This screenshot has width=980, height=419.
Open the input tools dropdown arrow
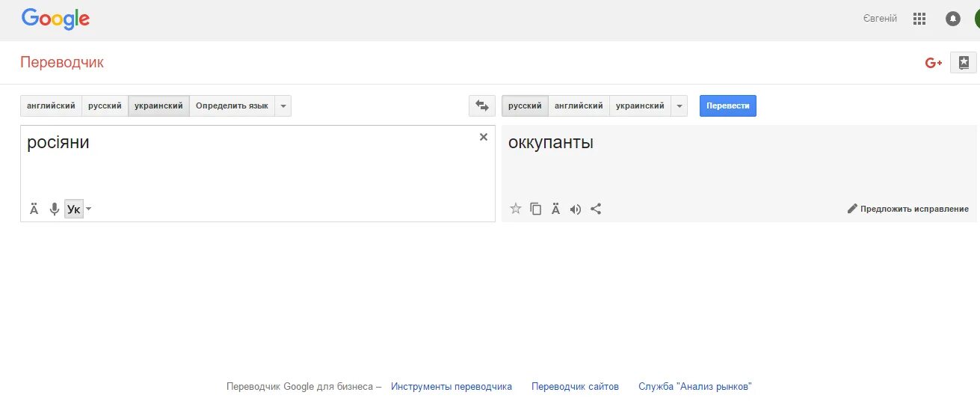89,209
